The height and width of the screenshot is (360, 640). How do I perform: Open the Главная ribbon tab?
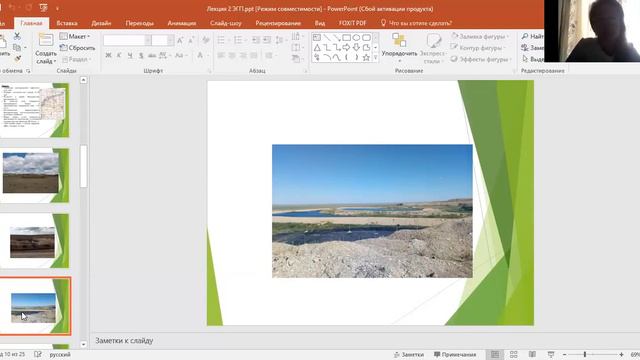[x=31, y=23]
